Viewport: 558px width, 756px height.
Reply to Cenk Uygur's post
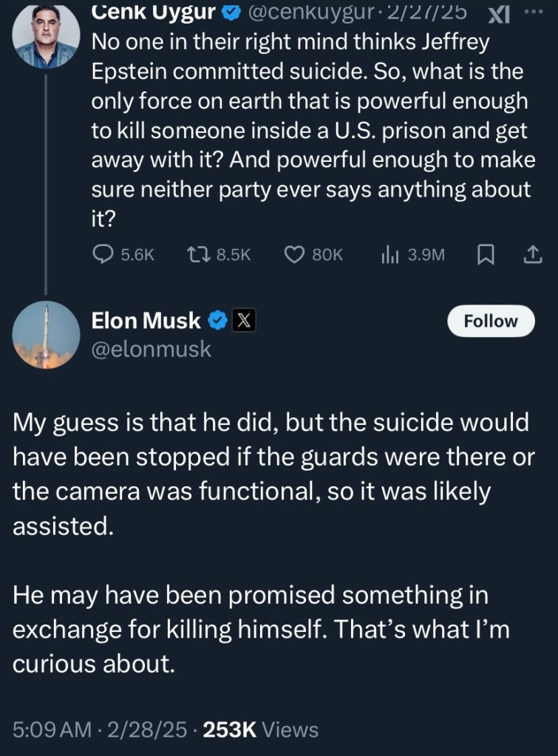tap(103, 254)
